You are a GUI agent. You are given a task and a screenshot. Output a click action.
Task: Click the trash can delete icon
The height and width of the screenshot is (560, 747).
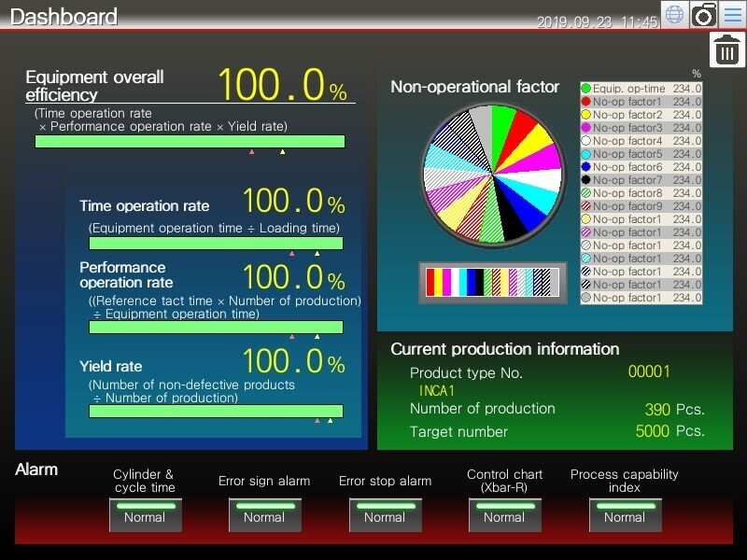coord(727,49)
